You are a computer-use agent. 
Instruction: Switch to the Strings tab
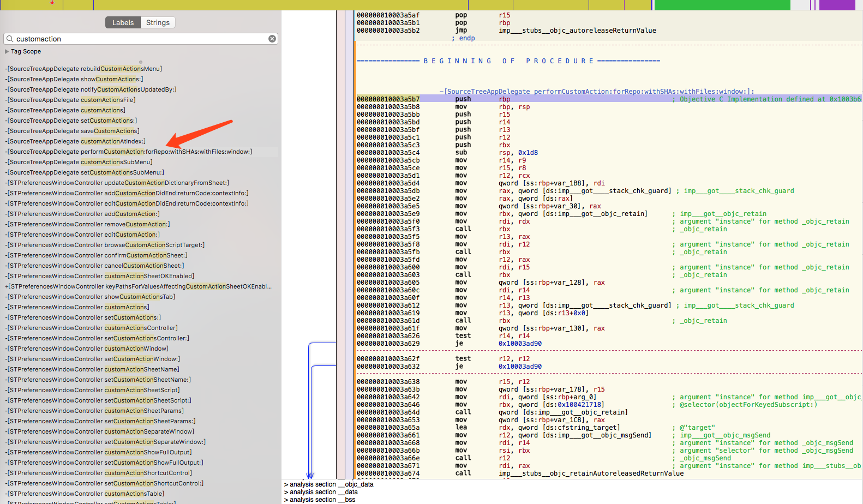[158, 22]
